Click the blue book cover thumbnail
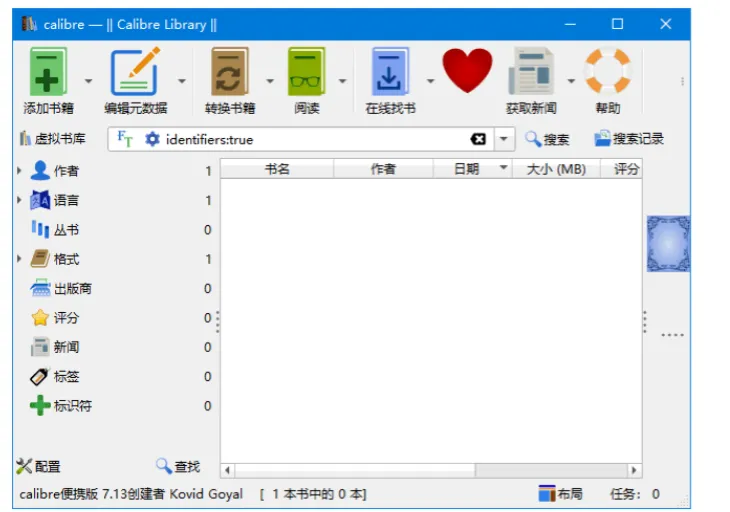 click(669, 244)
